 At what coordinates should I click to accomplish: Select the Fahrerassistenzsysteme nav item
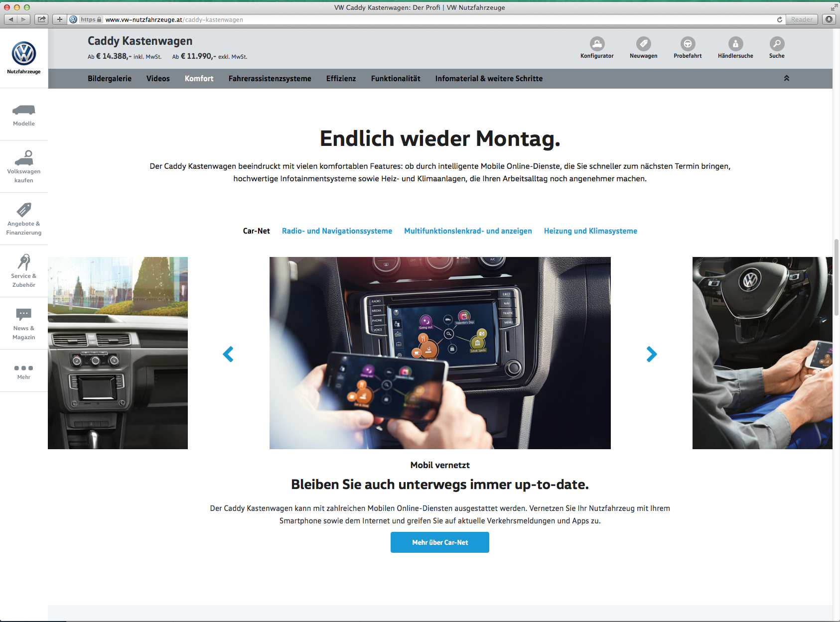(x=270, y=79)
